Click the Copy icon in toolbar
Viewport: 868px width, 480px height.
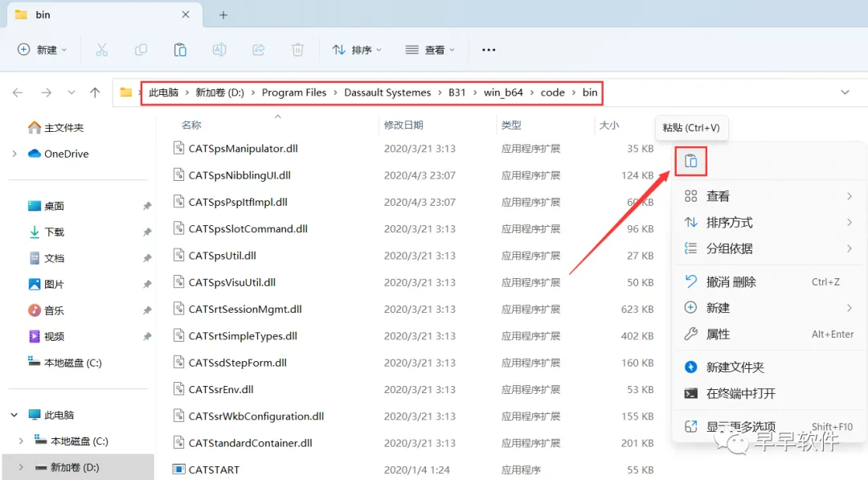tap(141, 50)
